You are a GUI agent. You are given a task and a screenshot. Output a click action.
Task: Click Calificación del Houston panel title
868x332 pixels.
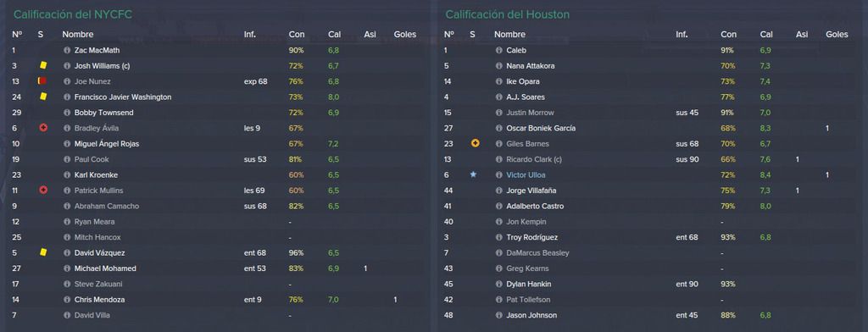pos(507,14)
